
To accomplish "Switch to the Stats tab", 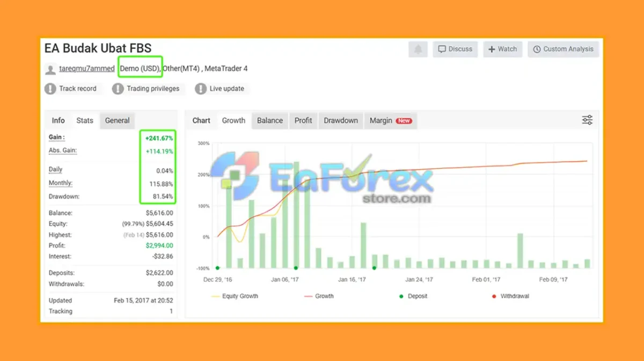I will 85,120.
